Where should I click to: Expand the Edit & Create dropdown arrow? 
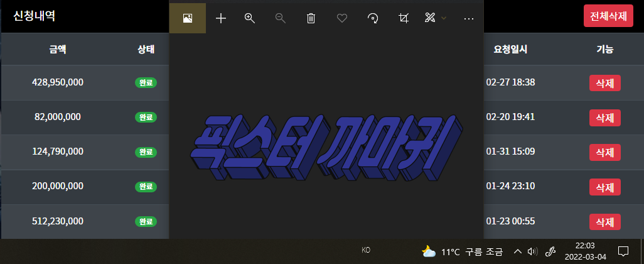coord(444,18)
